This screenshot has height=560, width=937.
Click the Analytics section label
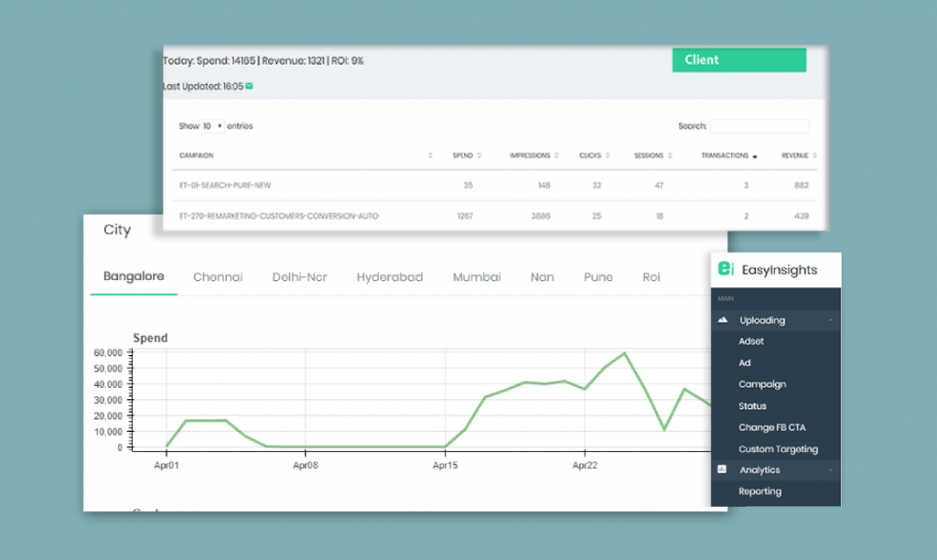[x=759, y=469]
